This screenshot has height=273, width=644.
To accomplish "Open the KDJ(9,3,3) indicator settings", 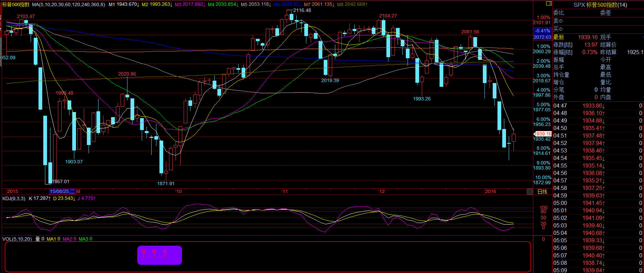I will 14,198.
